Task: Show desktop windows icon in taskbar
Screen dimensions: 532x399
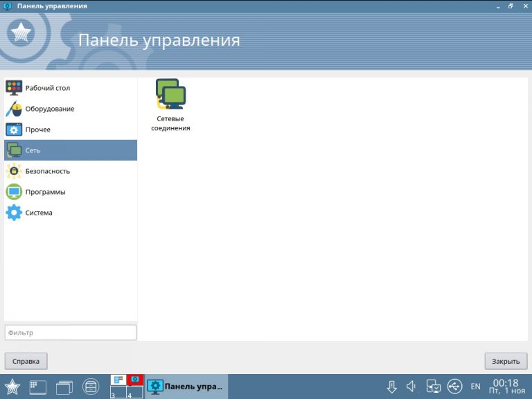Action: pos(64,387)
